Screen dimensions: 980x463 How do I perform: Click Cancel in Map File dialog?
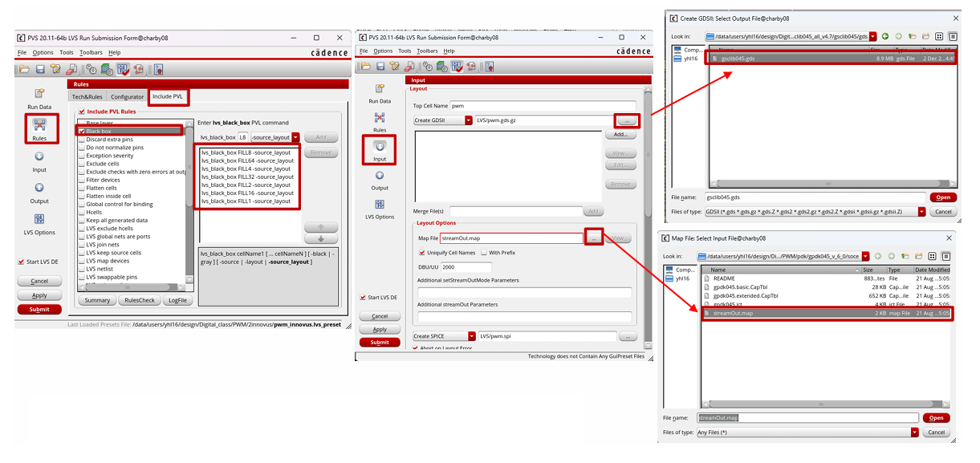tap(937, 432)
